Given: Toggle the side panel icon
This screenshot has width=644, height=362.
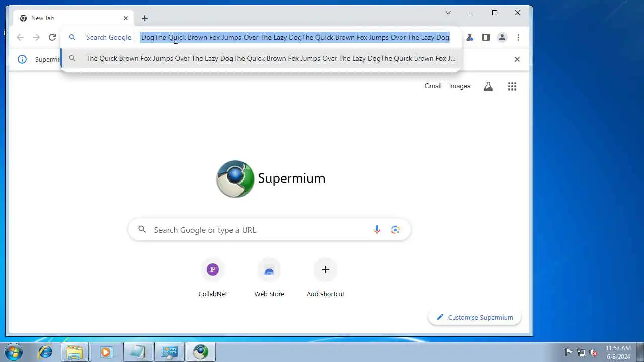Looking at the screenshot, I should point(486,37).
